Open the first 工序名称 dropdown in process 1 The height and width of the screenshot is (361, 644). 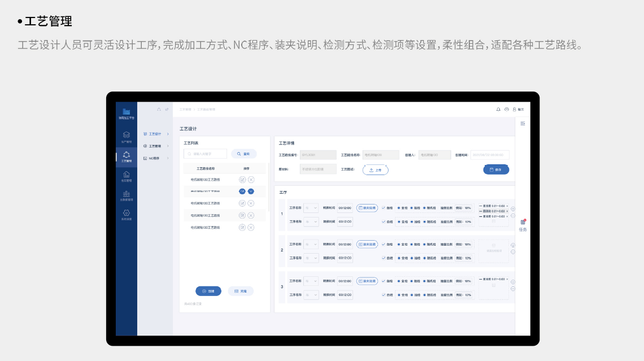[x=311, y=208]
